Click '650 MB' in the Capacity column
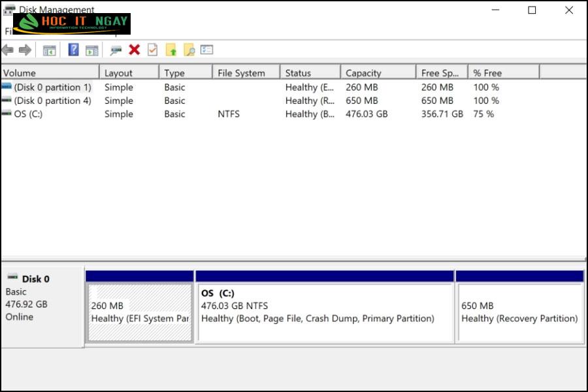This screenshot has width=588, height=392. click(x=362, y=101)
